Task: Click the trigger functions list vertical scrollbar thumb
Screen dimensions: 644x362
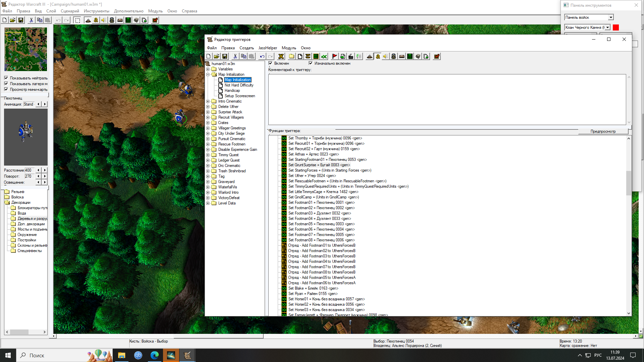Action: pos(629,183)
